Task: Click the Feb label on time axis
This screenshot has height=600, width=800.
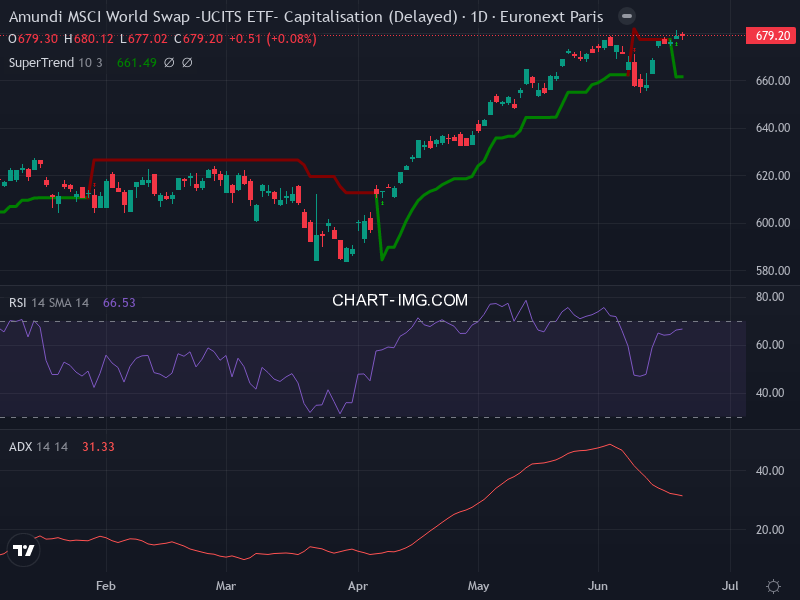Action: (x=106, y=586)
